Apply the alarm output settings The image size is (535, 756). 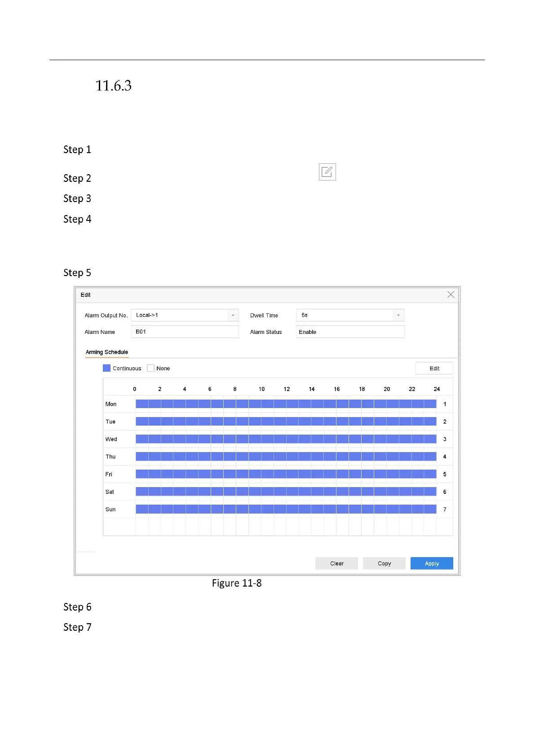pyautogui.click(x=432, y=563)
